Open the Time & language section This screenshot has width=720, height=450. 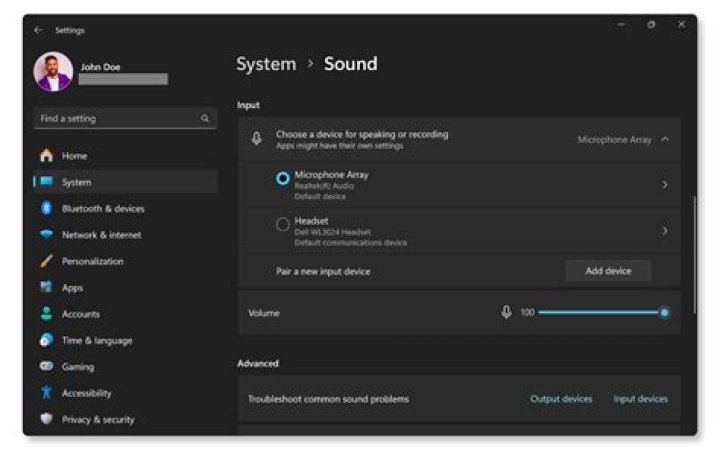(96, 340)
